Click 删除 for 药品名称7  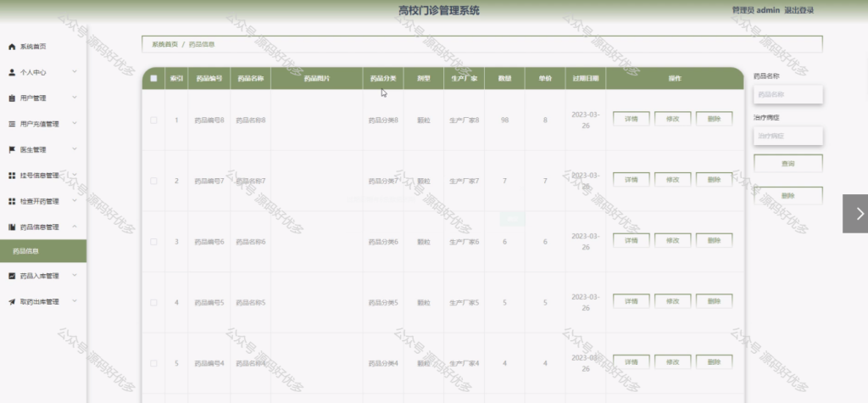point(714,180)
